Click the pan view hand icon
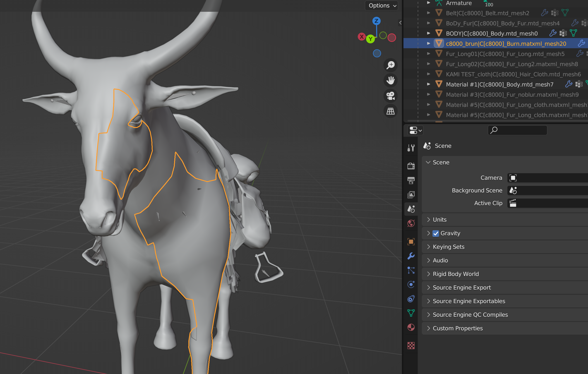This screenshot has width=588, height=374. pyautogui.click(x=391, y=80)
